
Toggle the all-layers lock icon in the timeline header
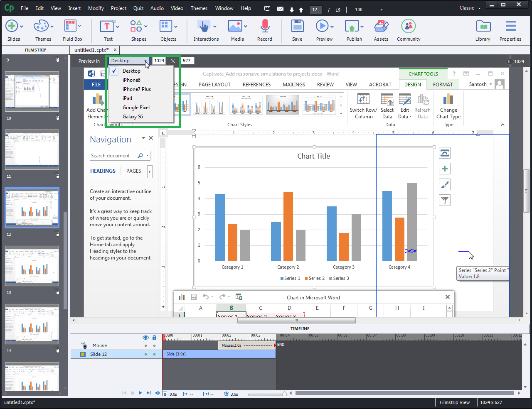click(154, 338)
